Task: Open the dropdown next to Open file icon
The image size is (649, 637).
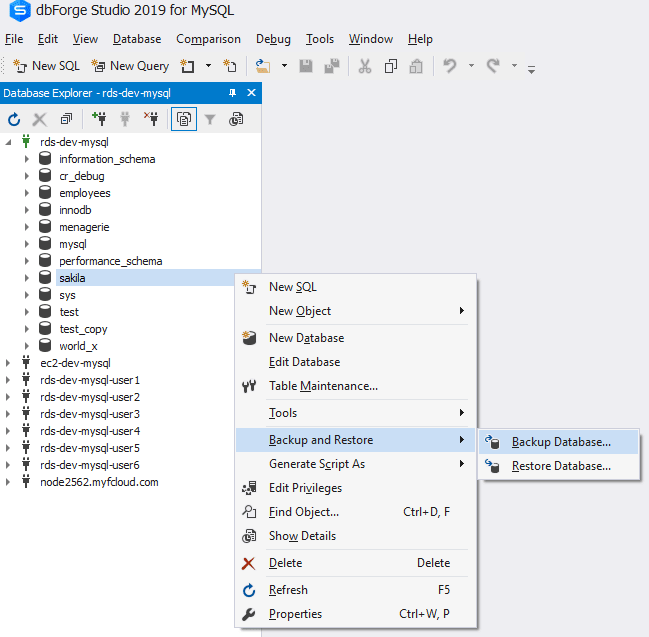Action: coord(284,65)
